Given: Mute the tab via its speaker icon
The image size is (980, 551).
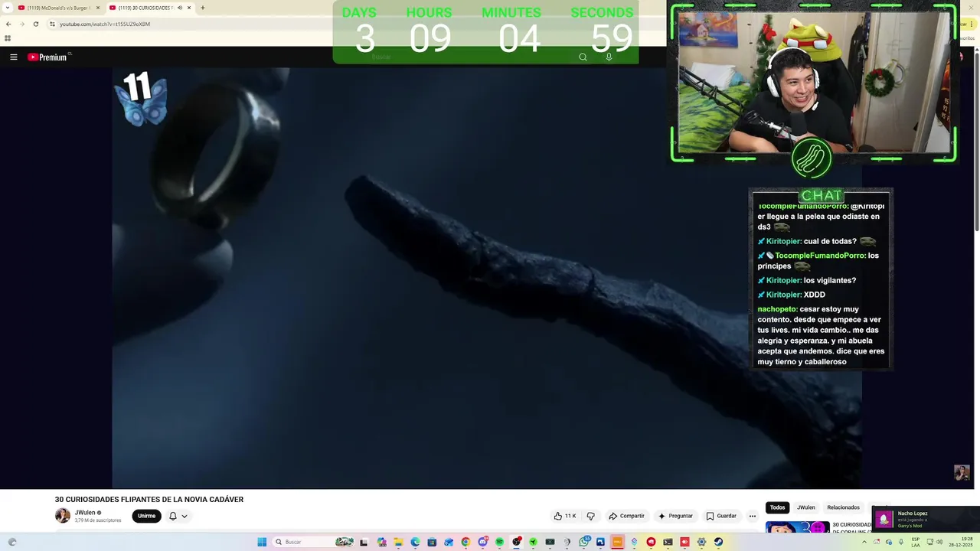Looking at the screenshot, I should click(180, 8).
